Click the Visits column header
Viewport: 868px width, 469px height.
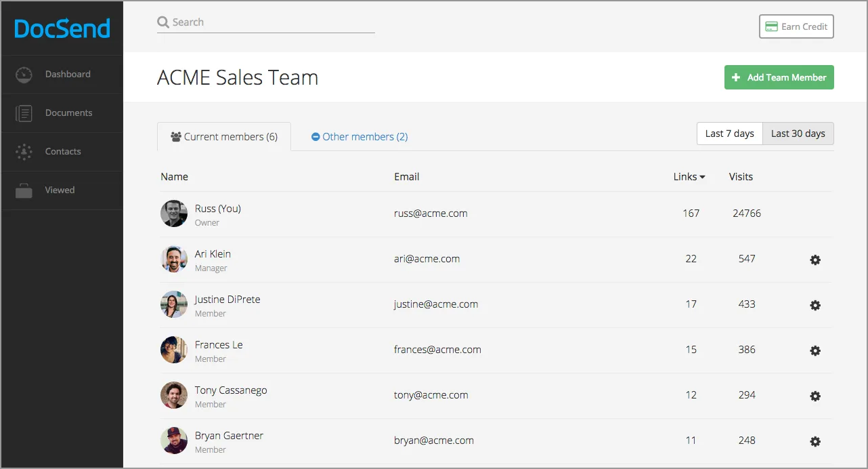(x=741, y=177)
